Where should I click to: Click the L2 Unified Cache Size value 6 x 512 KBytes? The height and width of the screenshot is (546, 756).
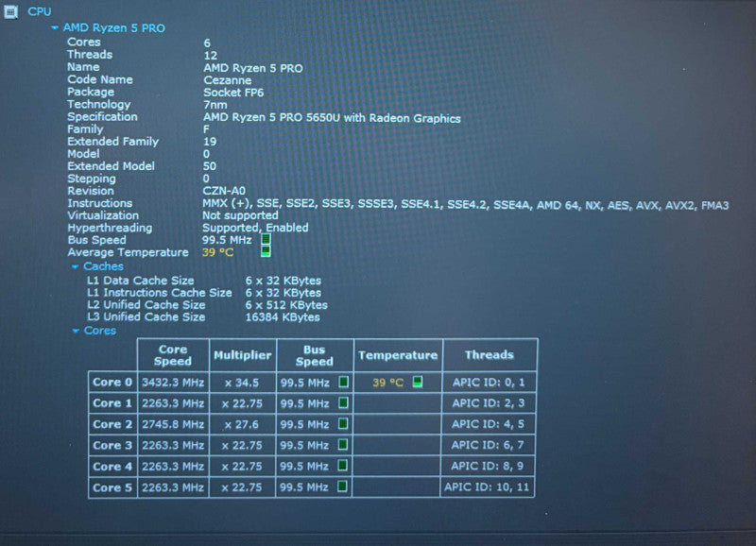tap(286, 305)
